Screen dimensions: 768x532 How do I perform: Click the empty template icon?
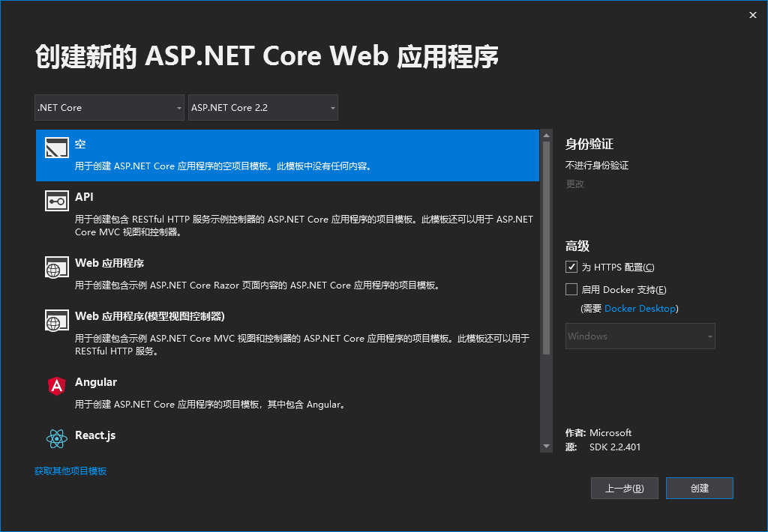click(57, 148)
